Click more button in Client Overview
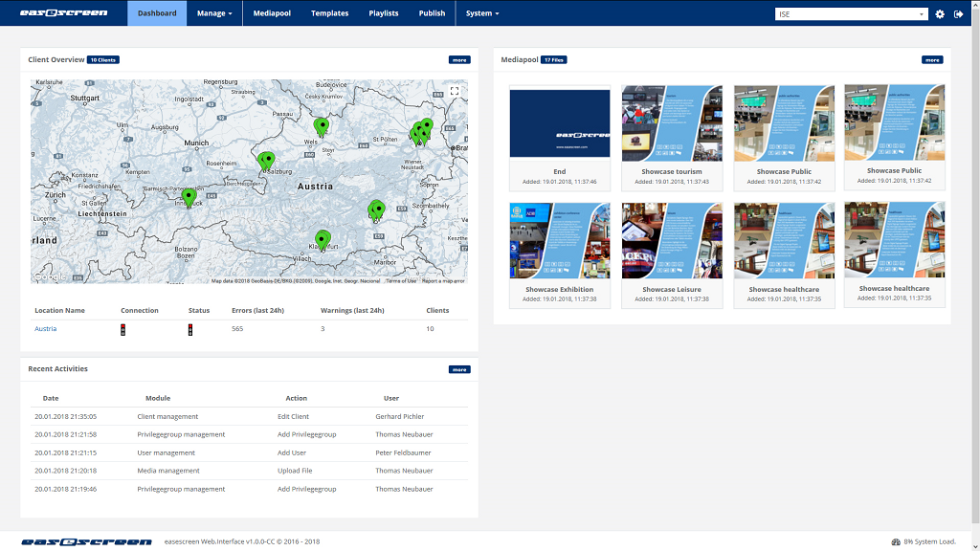The image size is (980, 551). click(459, 59)
